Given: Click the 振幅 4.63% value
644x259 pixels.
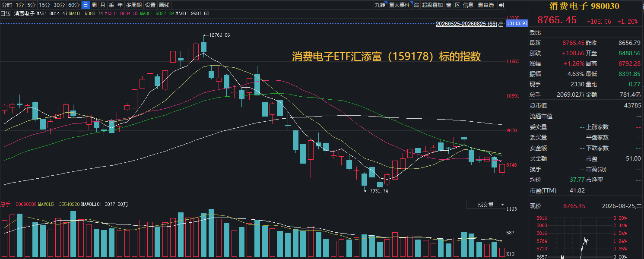Looking at the screenshot, I should pyautogui.click(x=576, y=74).
